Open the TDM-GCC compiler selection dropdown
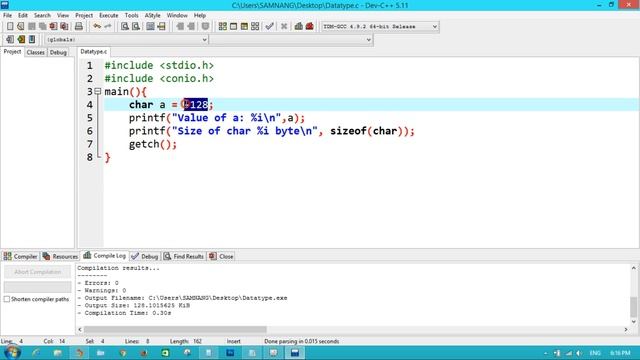Screen dimensions: 640x360 coord(380,27)
